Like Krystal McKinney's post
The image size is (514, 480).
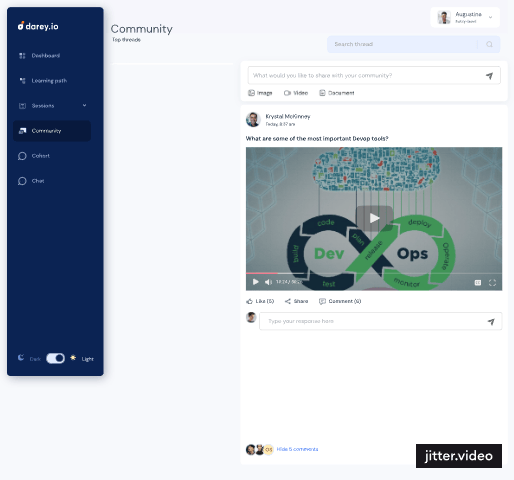coord(260,301)
